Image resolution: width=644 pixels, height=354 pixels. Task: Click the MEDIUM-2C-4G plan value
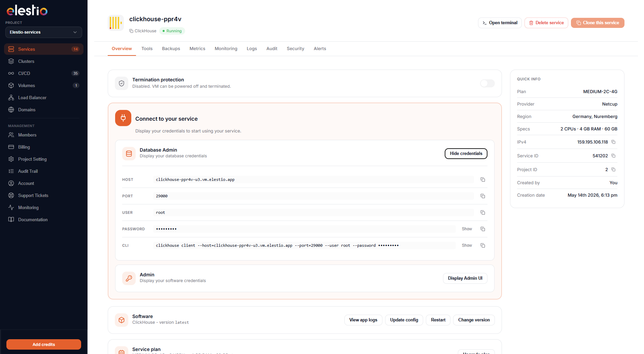[600, 91]
